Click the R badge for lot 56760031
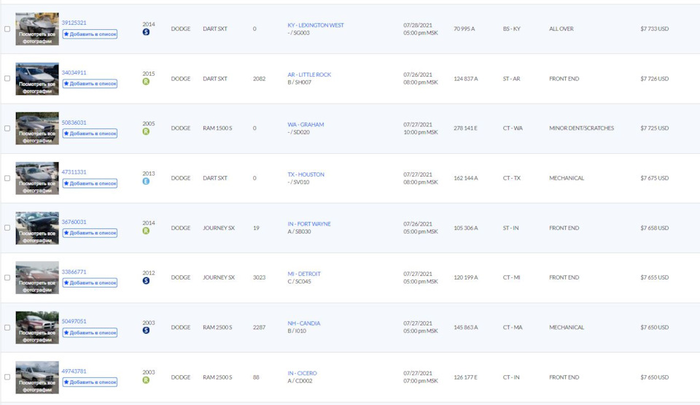Screen dimensions: 700x405 point(146,231)
